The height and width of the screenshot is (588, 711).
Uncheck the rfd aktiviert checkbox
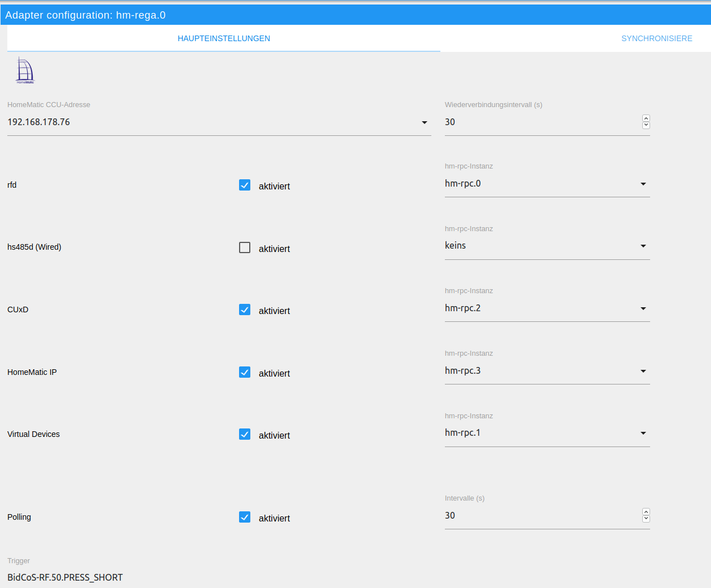245,185
